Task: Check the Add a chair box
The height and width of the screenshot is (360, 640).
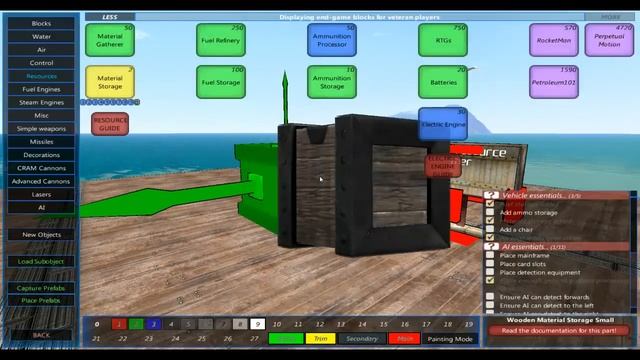Action: point(490,229)
